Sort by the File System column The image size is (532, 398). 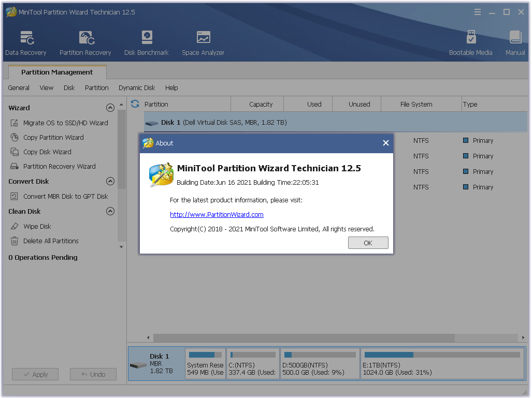pos(421,104)
